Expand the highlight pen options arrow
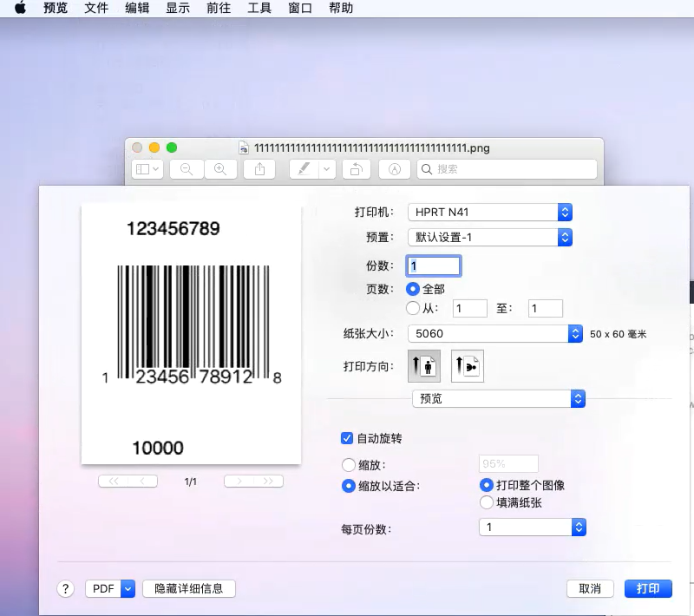Viewport: 694px width, 616px height. (x=327, y=169)
